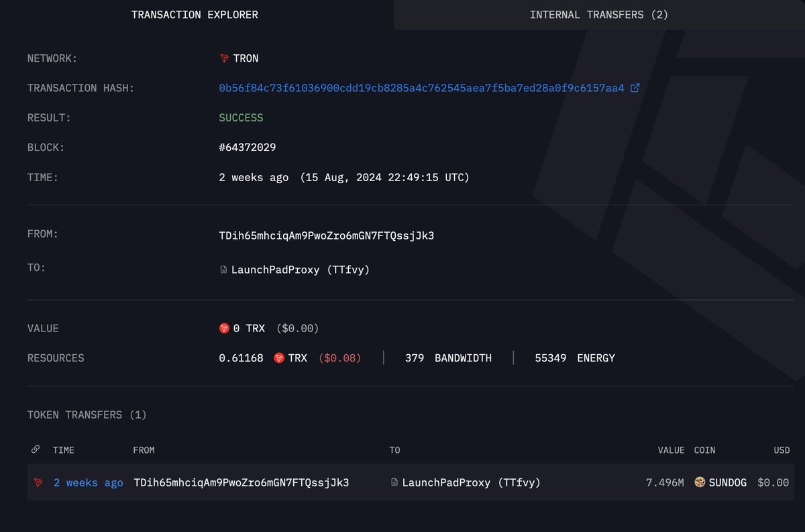Sort by the VALUE column header
Viewport: 805px width, 532px height.
(671, 450)
